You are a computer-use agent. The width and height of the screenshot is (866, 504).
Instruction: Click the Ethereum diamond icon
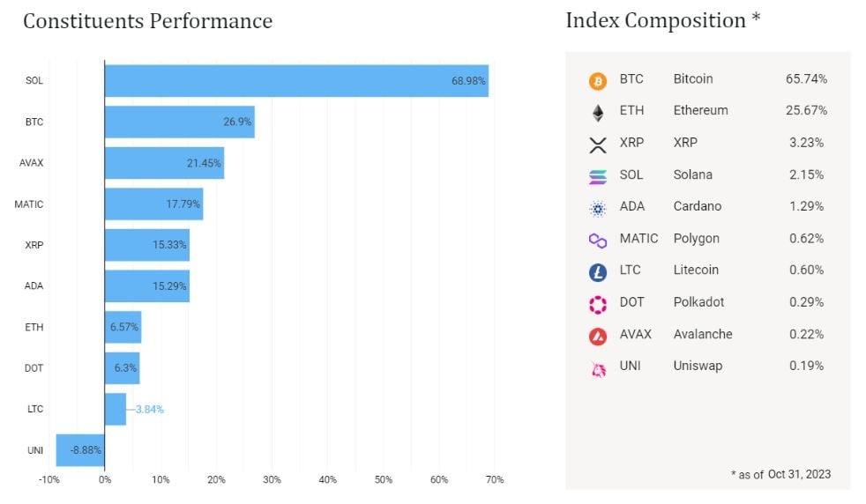pos(598,113)
